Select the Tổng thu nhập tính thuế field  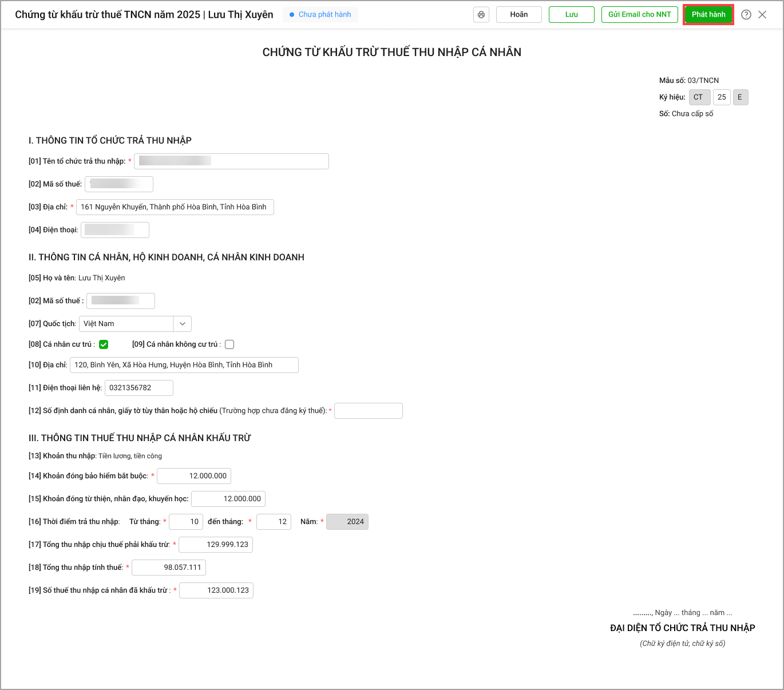point(169,568)
